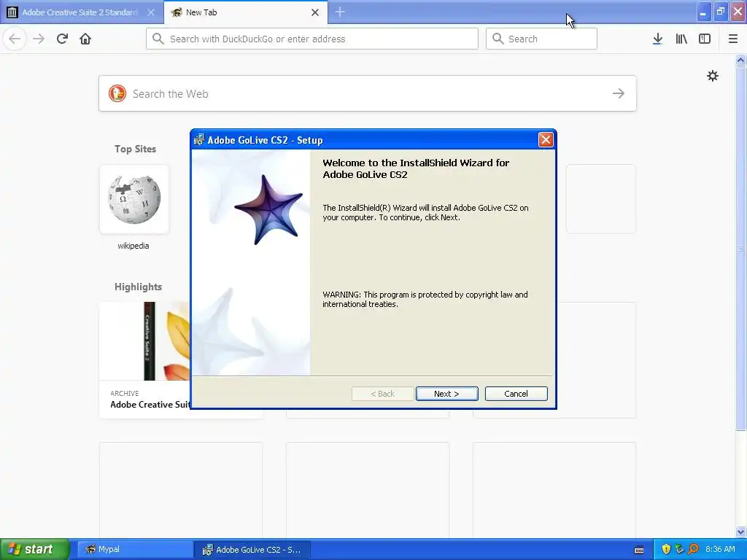Click the magnifier in the address bar
747x560 pixels.
(x=158, y=39)
